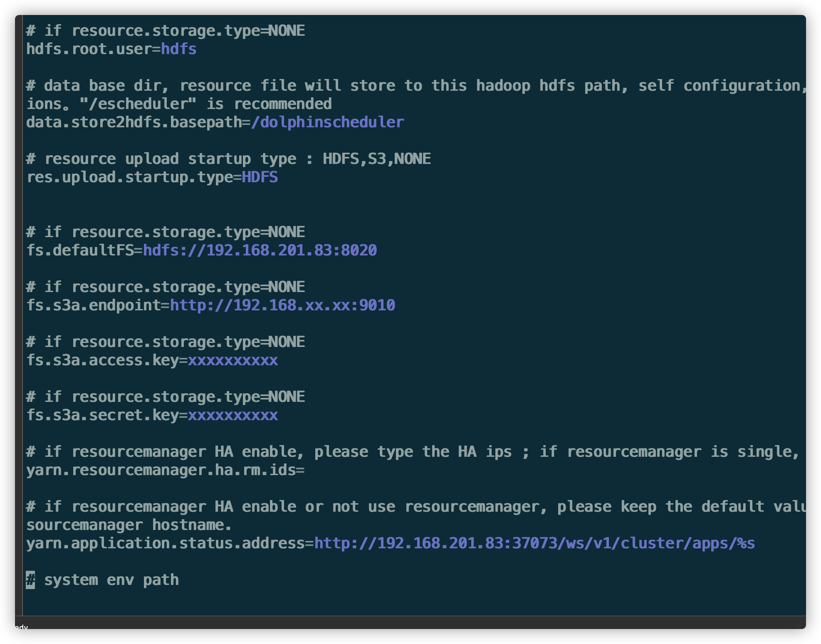This screenshot has width=821, height=644.
Task: Click the comment listing HDFS,S3,NONE types
Action: point(229,159)
